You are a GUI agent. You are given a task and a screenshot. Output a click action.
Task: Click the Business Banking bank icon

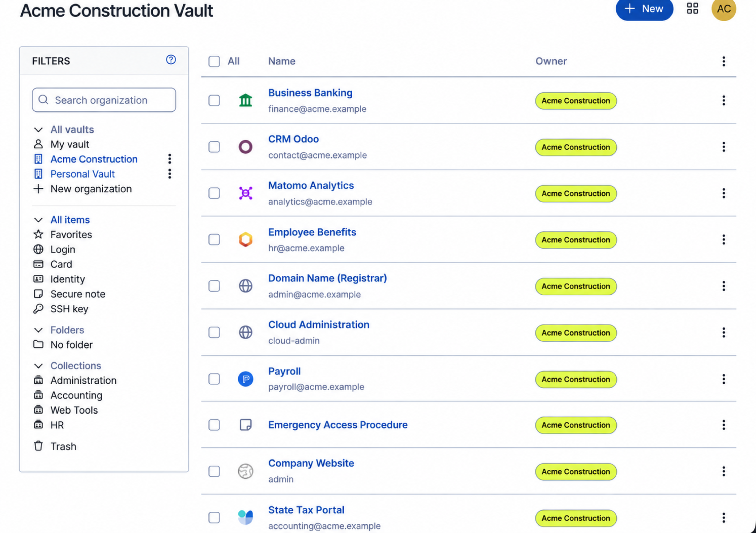pyautogui.click(x=245, y=100)
